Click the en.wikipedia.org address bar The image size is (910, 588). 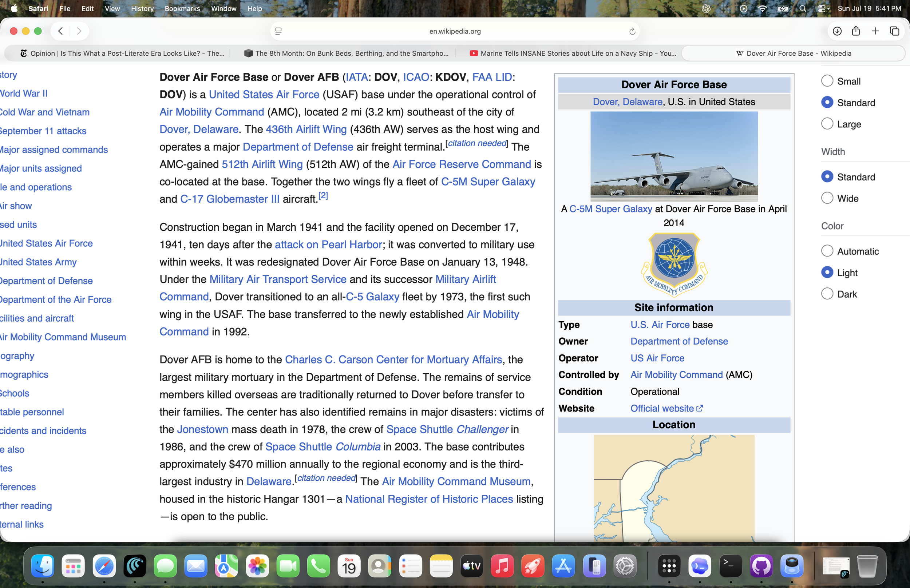455,31
